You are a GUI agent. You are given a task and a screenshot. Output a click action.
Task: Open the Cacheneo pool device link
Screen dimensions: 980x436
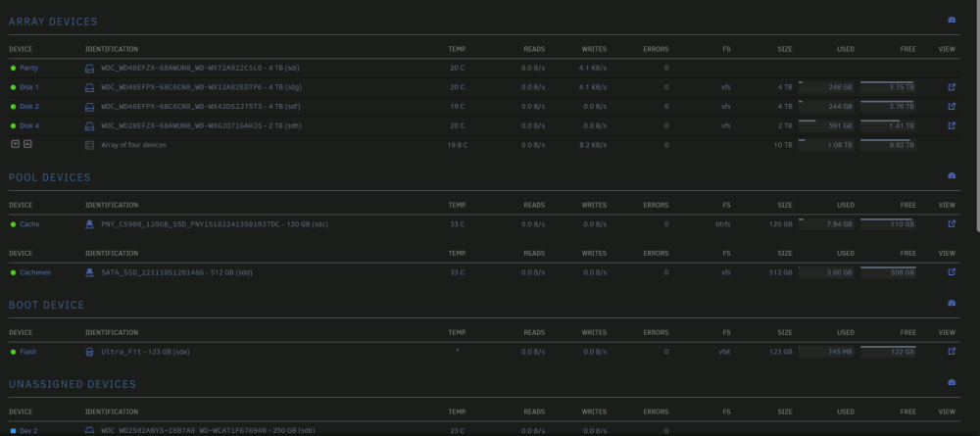pyautogui.click(x=35, y=273)
